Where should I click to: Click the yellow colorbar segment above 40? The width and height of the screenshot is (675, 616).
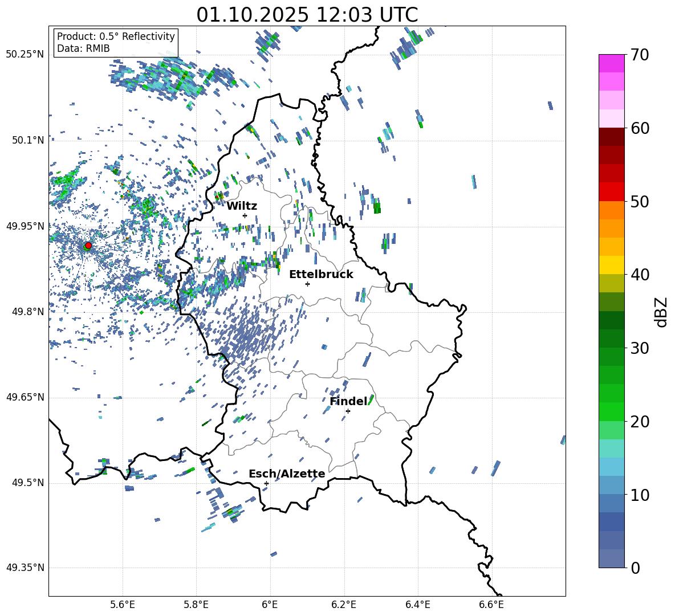(612, 265)
